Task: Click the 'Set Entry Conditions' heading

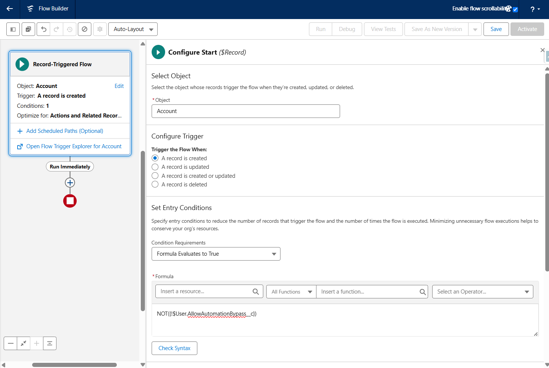Action: pyautogui.click(x=181, y=208)
